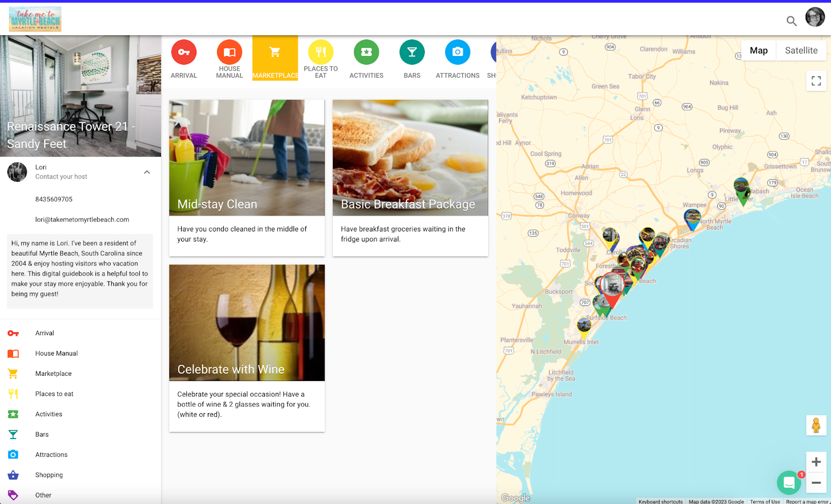Zoom in on the map
This screenshot has width=831, height=504.
816,462
